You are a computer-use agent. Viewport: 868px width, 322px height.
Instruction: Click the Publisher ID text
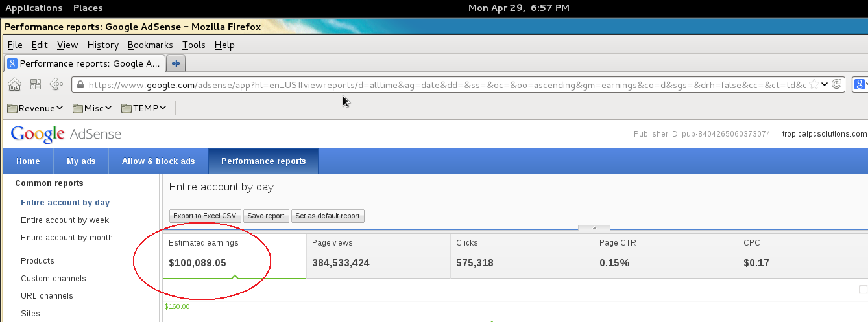[x=702, y=134]
